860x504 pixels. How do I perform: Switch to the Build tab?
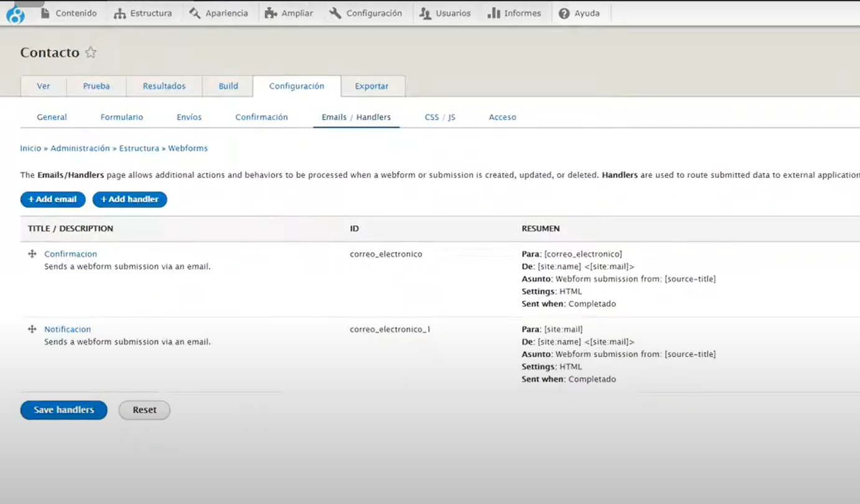(x=228, y=86)
